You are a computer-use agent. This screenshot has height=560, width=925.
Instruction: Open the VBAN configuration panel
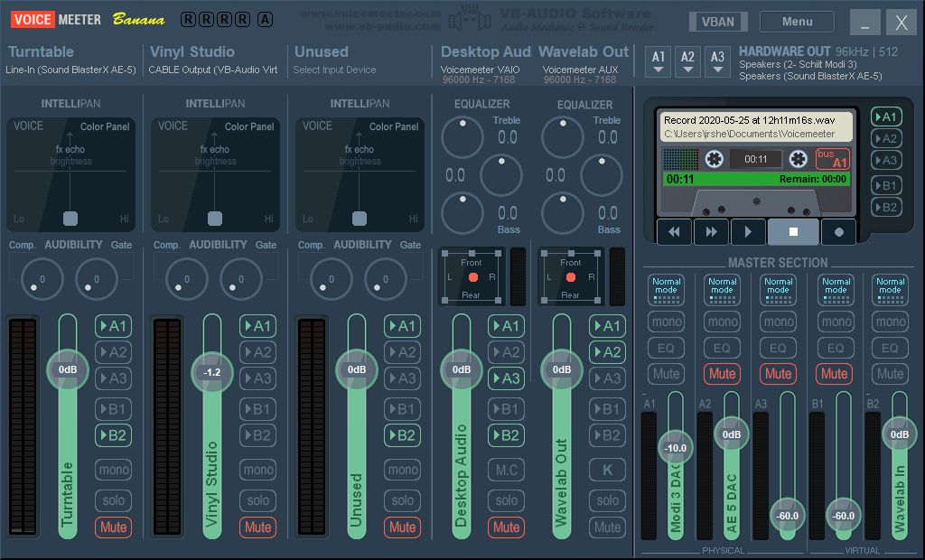point(718,22)
